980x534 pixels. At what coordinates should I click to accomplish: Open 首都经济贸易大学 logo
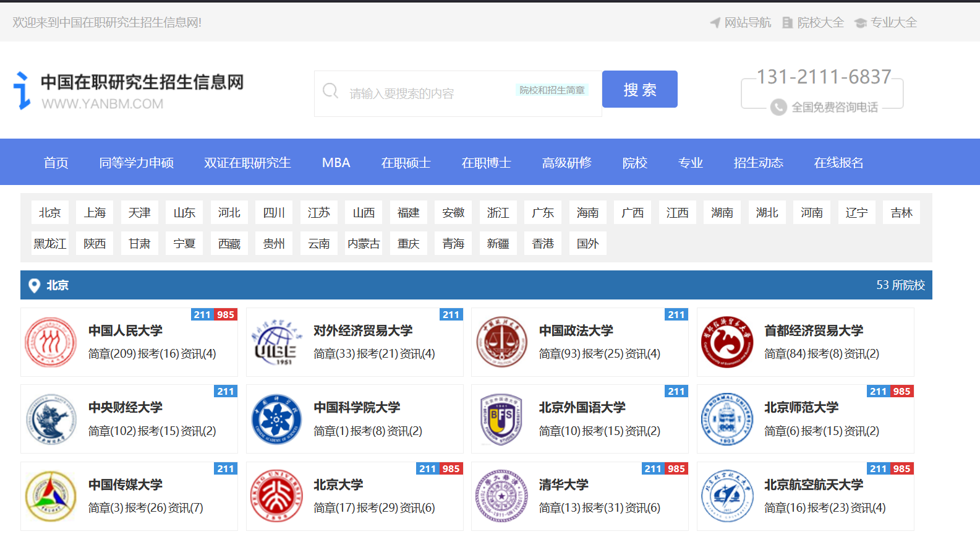pos(727,342)
